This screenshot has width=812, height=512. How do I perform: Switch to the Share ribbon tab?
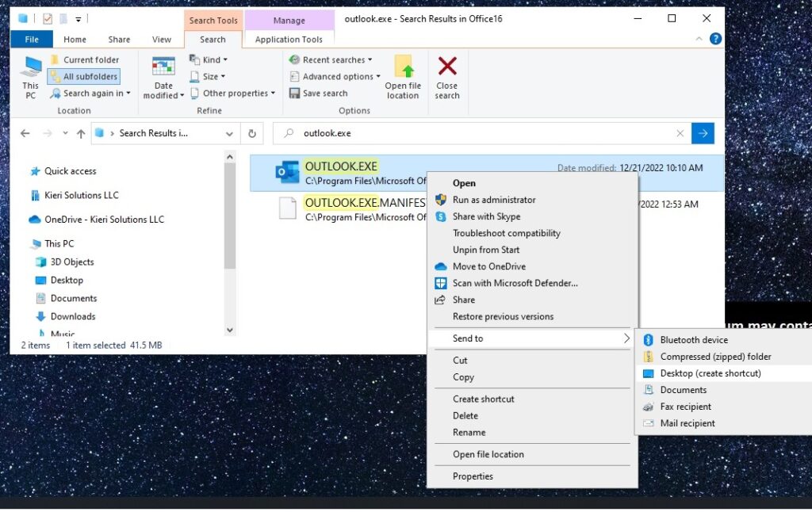119,40
